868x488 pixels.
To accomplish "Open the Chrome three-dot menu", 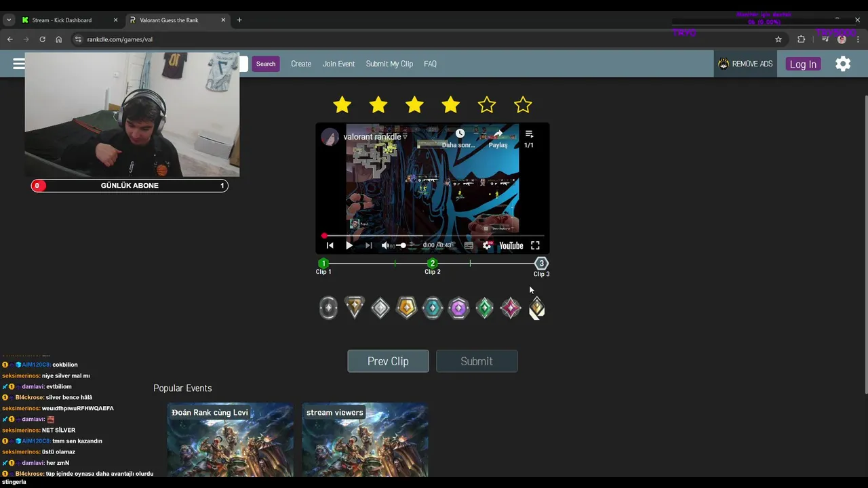I will click(x=858, y=39).
